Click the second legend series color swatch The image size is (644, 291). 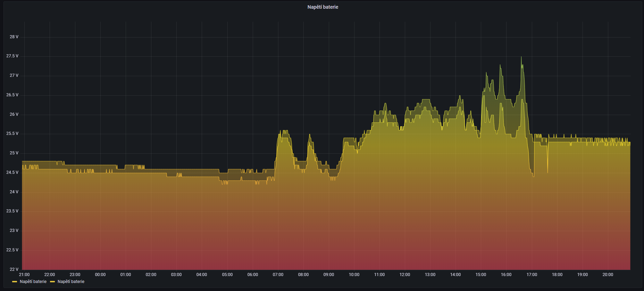pyautogui.click(x=52, y=282)
